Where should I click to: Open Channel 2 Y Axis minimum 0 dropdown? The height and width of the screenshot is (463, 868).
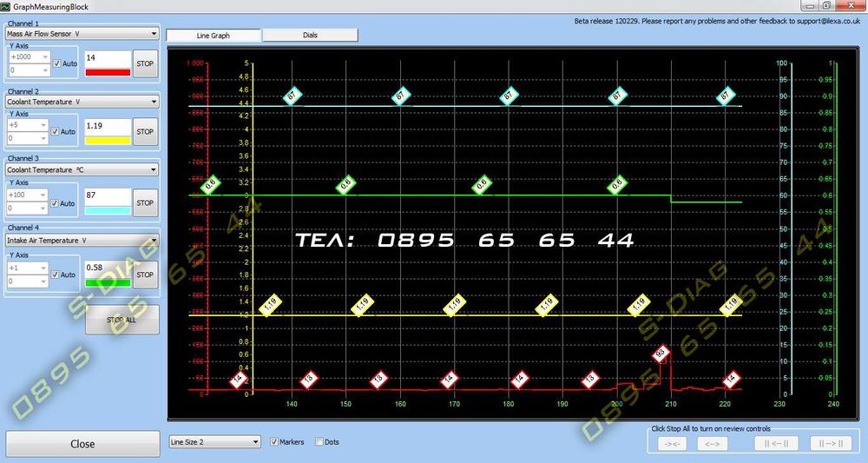[29, 138]
